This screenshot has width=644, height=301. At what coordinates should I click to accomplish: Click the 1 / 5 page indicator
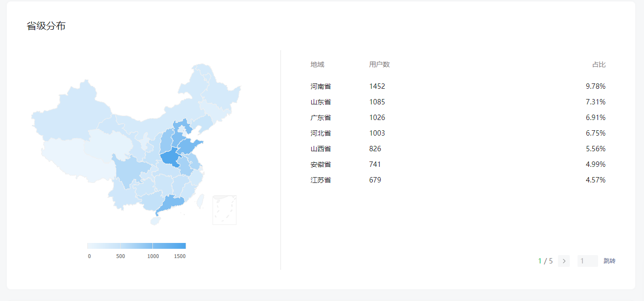click(x=545, y=261)
